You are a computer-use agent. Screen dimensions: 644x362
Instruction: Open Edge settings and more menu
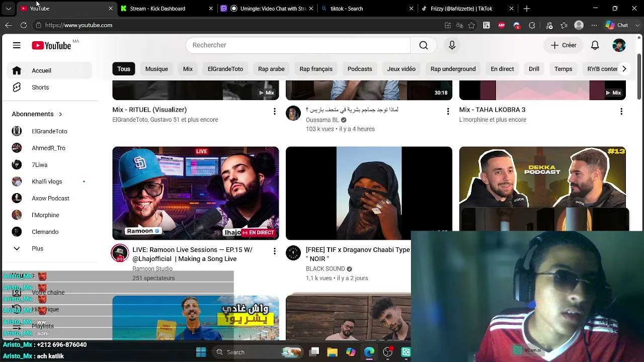(594, 25)
